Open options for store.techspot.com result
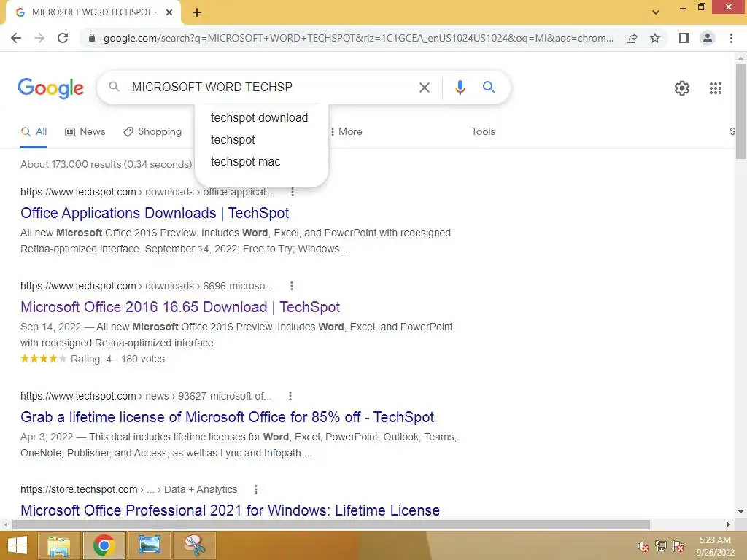Screen dimensions: 747x560 pos(256,489)
